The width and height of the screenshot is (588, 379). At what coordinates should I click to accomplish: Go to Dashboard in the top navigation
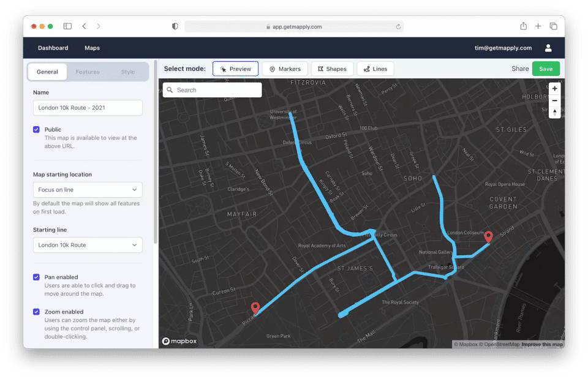pos(53,48)
